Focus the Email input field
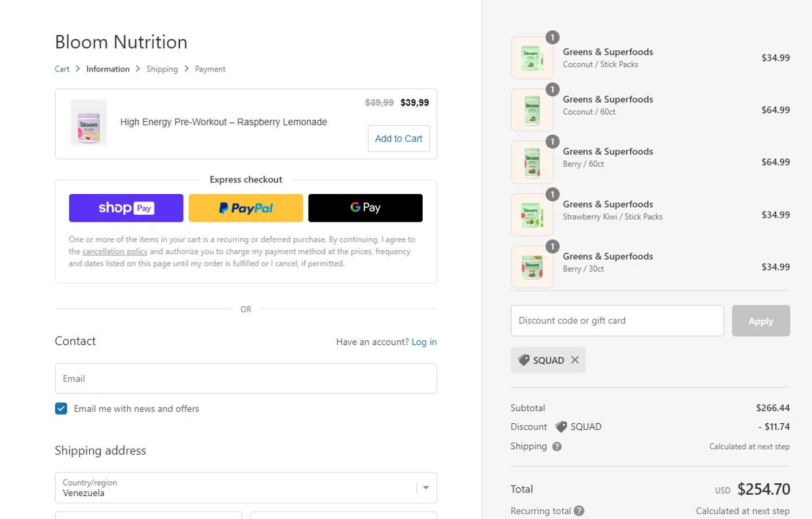 [x=246, y=378]
